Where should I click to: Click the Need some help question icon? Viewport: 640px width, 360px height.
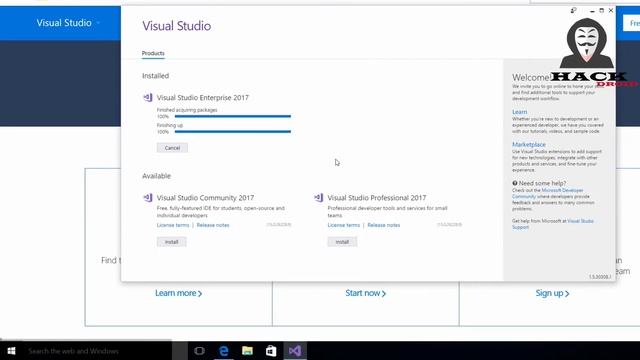[515, 183]
